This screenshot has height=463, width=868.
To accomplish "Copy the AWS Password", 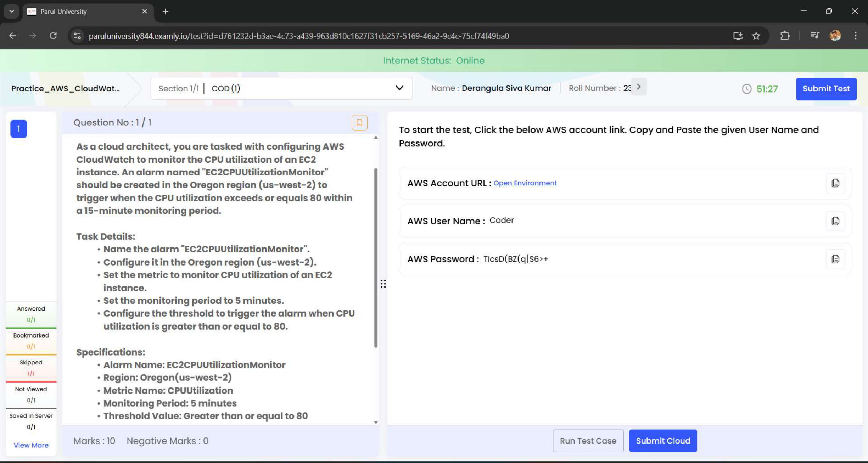I will [x=835, y=259].
